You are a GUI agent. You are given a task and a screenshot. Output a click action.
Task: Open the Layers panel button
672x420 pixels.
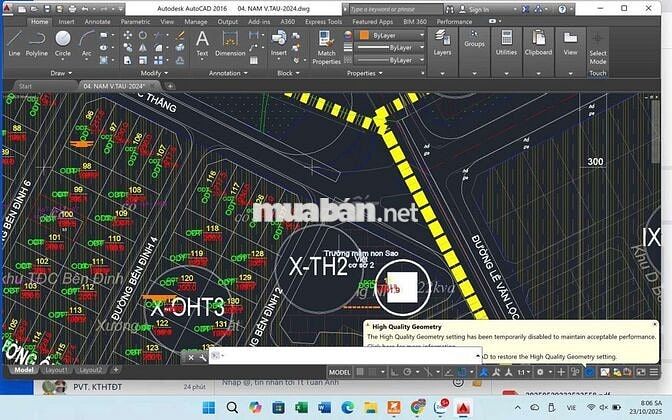coord(442,43)
